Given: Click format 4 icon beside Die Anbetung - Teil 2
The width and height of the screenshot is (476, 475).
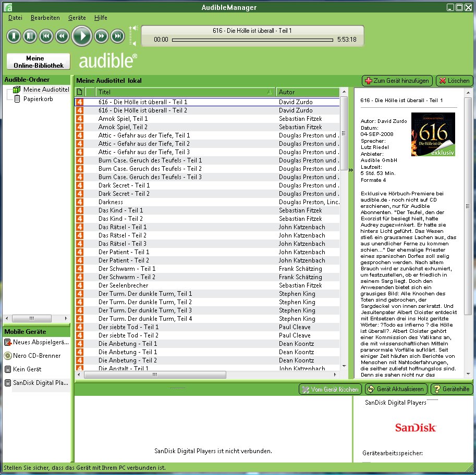Looking at the screenshot, I should tap(80, 360).
